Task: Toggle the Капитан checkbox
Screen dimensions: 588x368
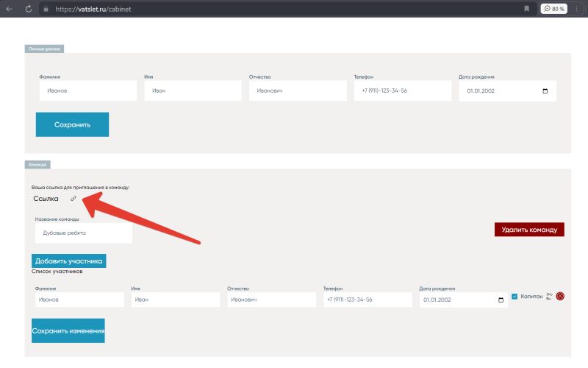Action: [x=514, y=297]
